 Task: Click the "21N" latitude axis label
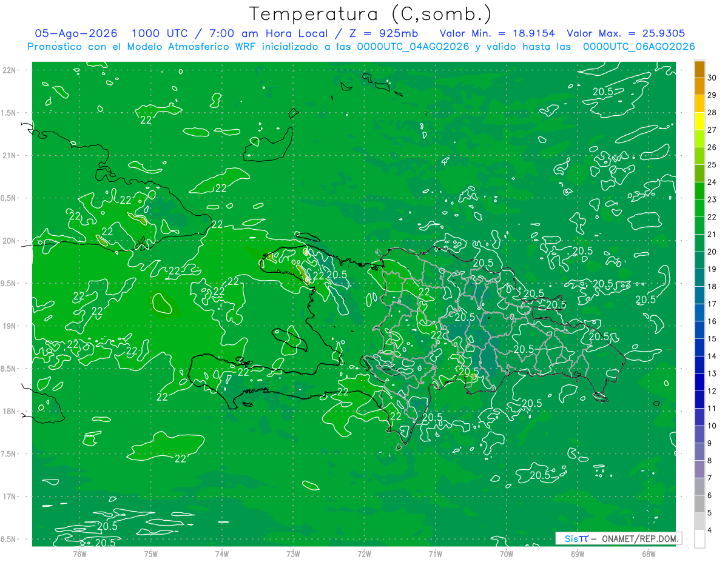[10, 156]
